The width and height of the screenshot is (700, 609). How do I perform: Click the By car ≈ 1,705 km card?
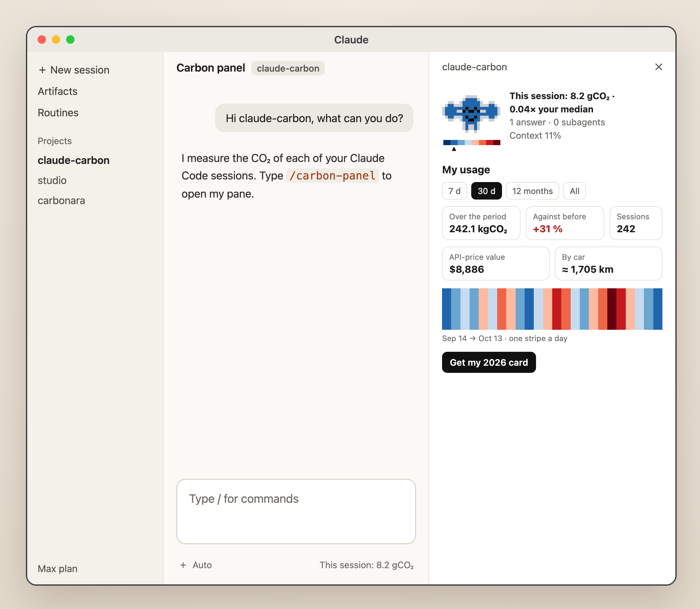point(608,263)
